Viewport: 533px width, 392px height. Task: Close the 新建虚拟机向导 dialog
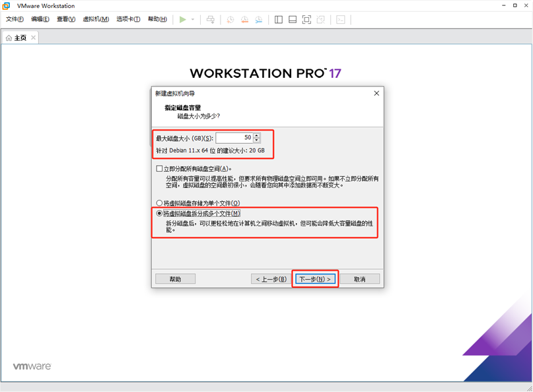tap(376, 93)
